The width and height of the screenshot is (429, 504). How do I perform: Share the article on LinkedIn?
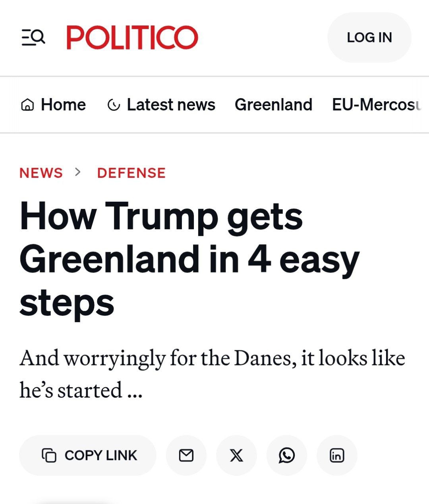(337, 455)
